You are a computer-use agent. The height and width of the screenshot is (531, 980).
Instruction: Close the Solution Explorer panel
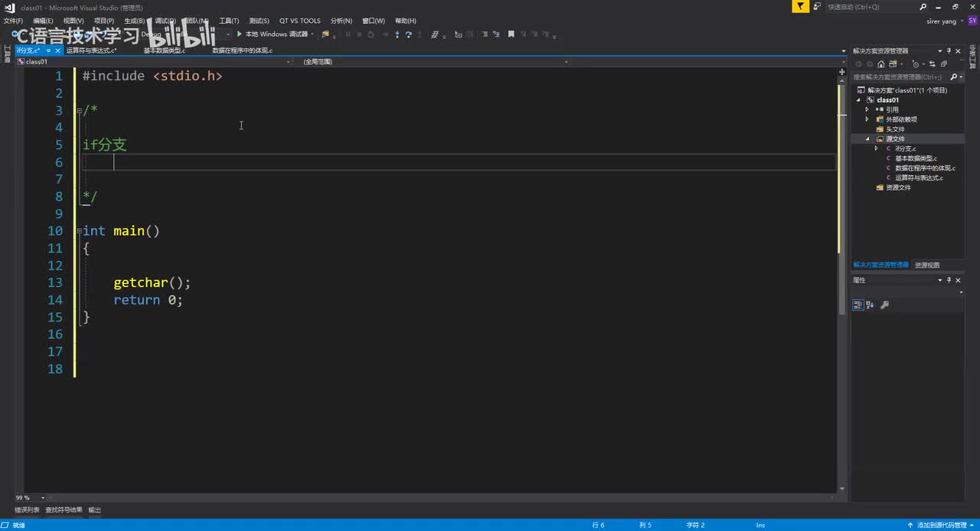pos(958,50)
